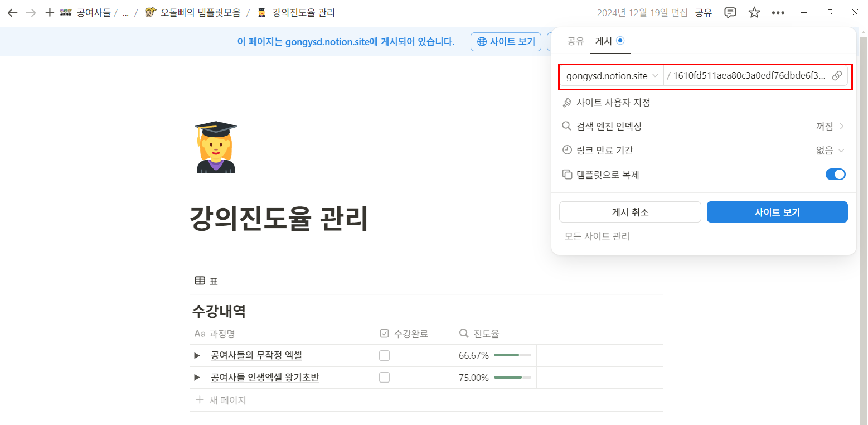The width and height of the screenshot is (868, 425).
Task: Open a new tab with the plus icon
Action: pos(50,12)
